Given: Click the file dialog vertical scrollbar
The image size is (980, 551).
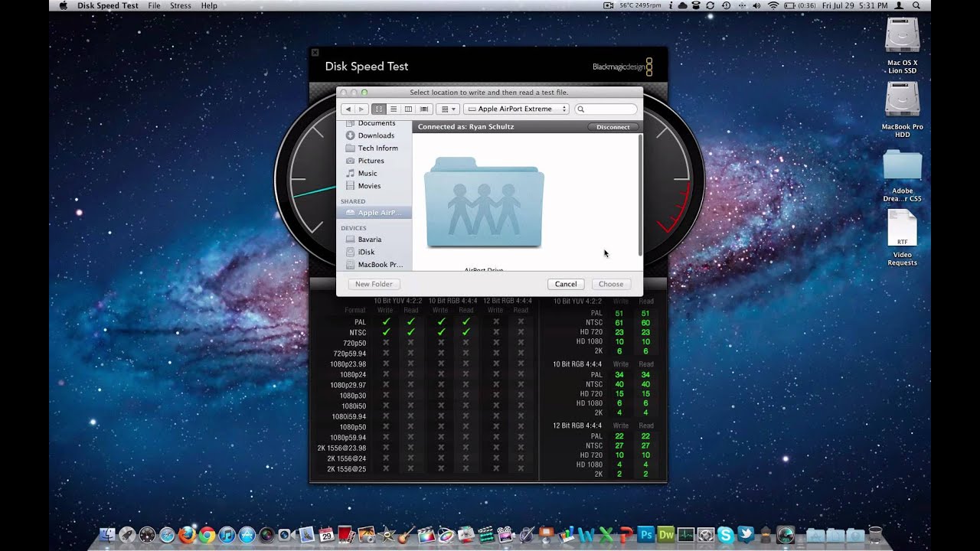Looking at the screenshot, I should 639,195.
